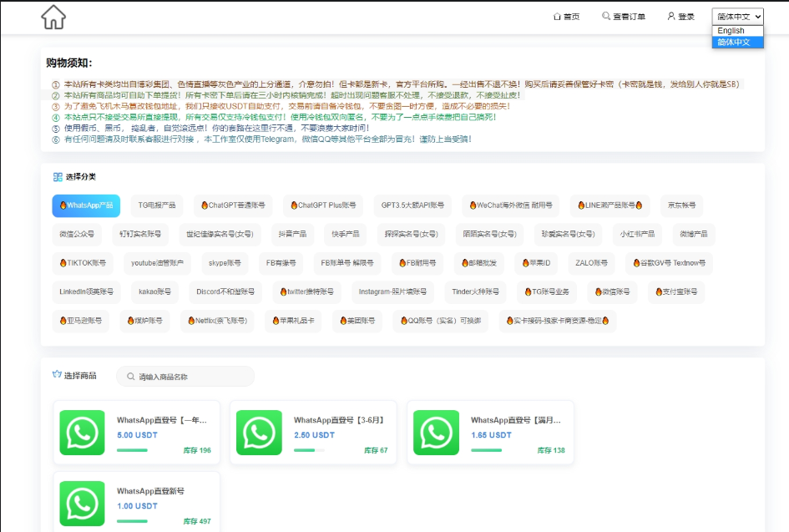This screenshot has height=532, width=789.
Task: Select the kakao账号 category
Action: (x=155, y=291)
